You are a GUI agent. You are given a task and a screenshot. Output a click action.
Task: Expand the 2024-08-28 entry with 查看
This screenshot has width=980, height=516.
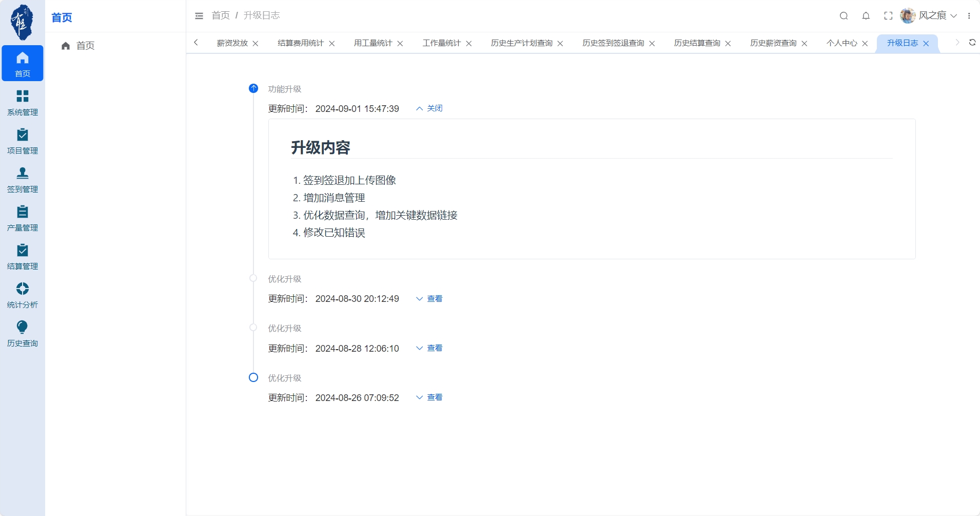(x=429, y=348)
